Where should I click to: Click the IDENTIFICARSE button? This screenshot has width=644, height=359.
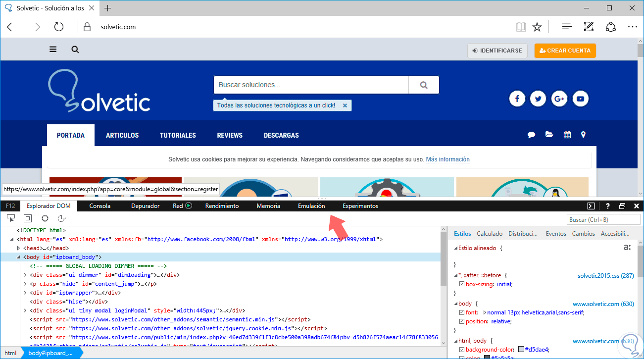pos(497,51)
